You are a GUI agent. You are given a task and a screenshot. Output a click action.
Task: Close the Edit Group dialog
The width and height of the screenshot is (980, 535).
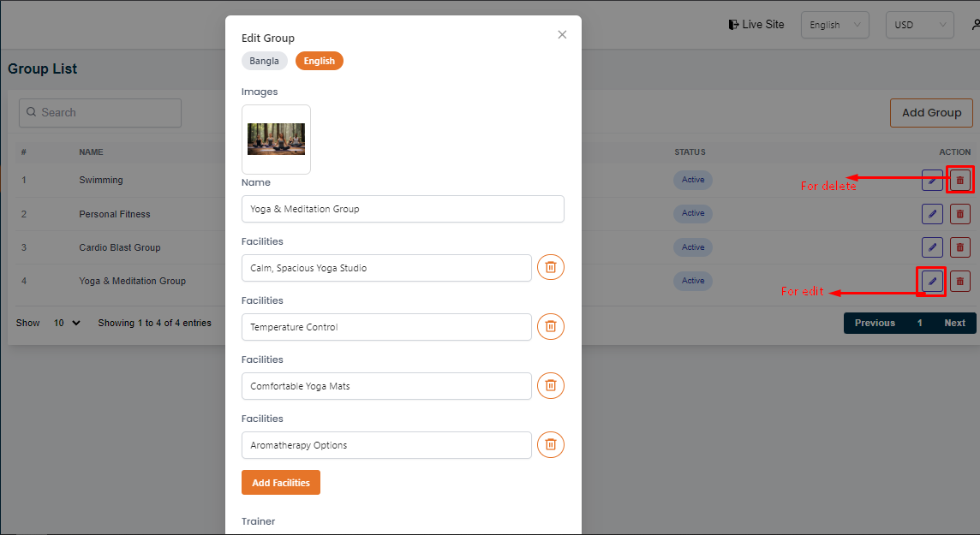coord(562,34)
